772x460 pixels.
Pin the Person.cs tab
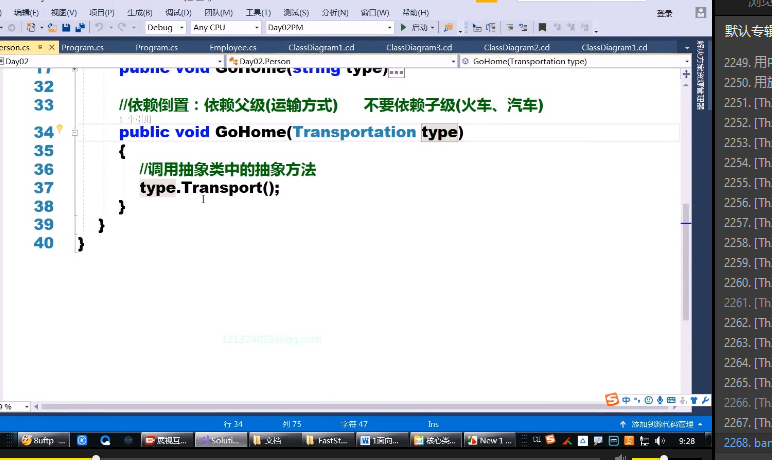40,47
